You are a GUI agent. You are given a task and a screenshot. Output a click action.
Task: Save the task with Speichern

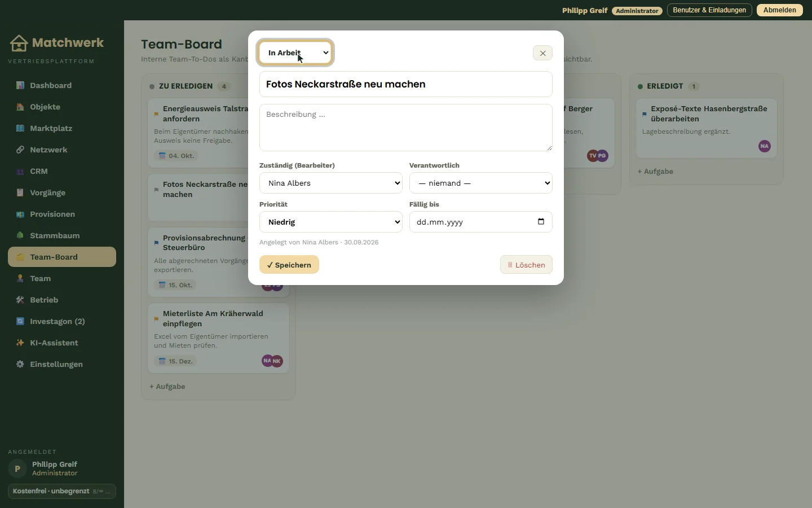pyautogui.click(x=289, y=265)
